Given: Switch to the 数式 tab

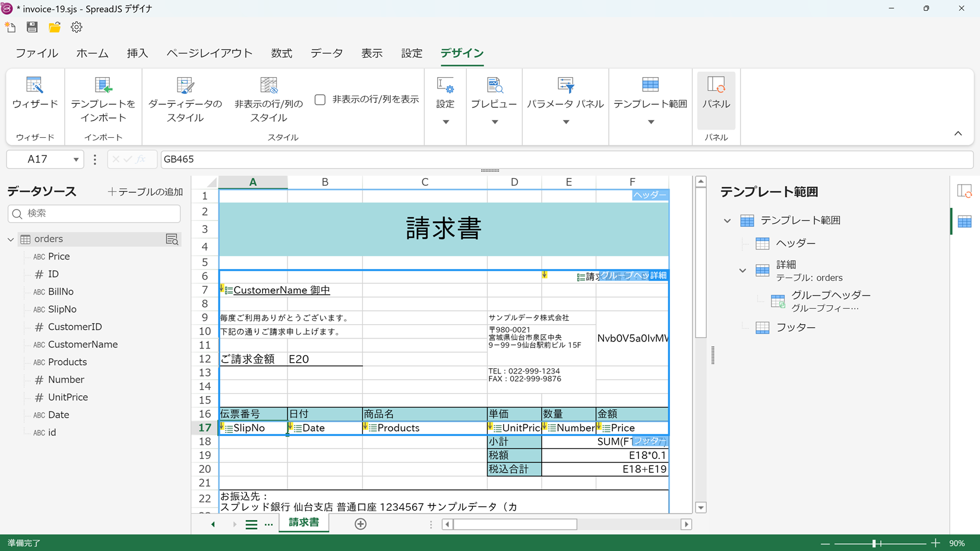Looking at the screenshot, I should (282, 53).
